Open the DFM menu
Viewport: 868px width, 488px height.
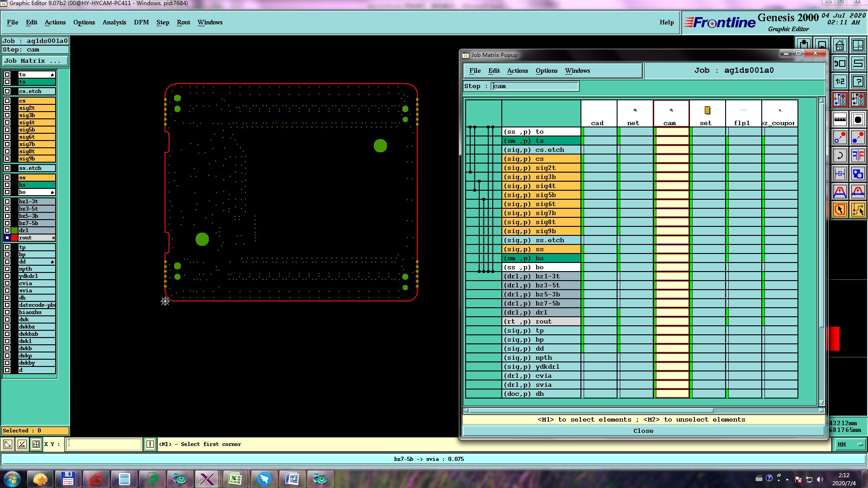tap(141, 22)
